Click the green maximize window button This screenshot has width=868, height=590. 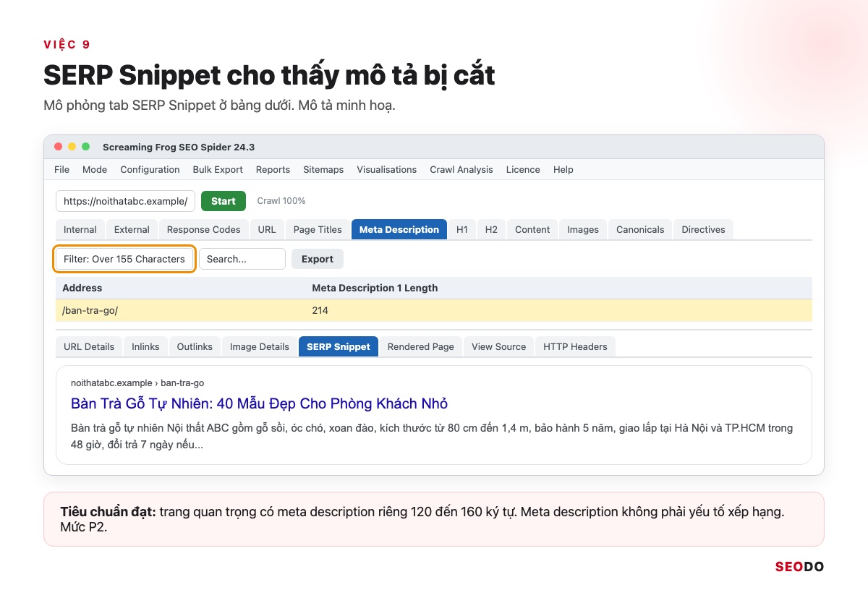click(x=86, y=147)
